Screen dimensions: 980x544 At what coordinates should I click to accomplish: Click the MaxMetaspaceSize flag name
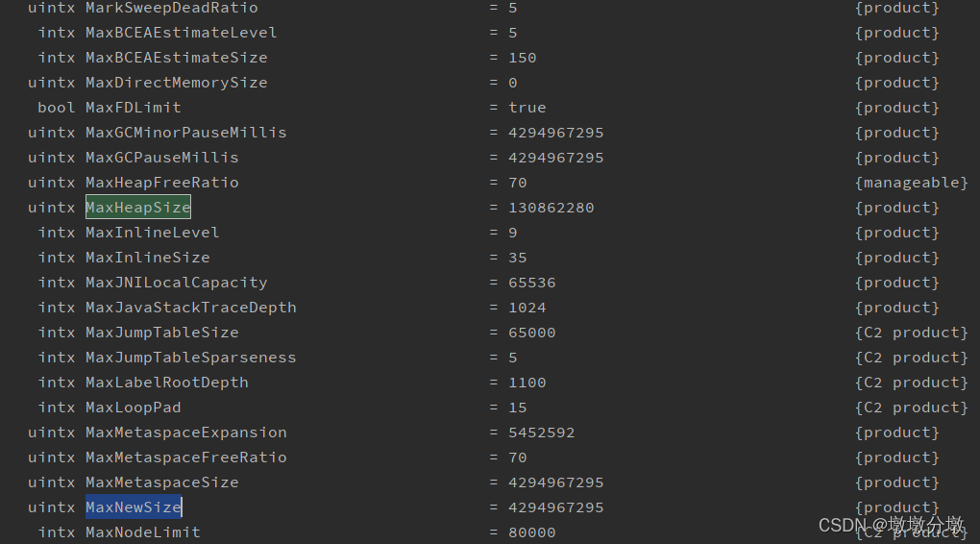click(161, 482)
